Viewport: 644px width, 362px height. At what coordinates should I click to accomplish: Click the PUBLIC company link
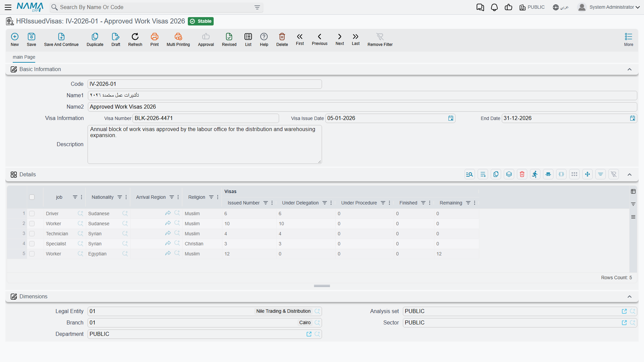click(x=532, y=7)
